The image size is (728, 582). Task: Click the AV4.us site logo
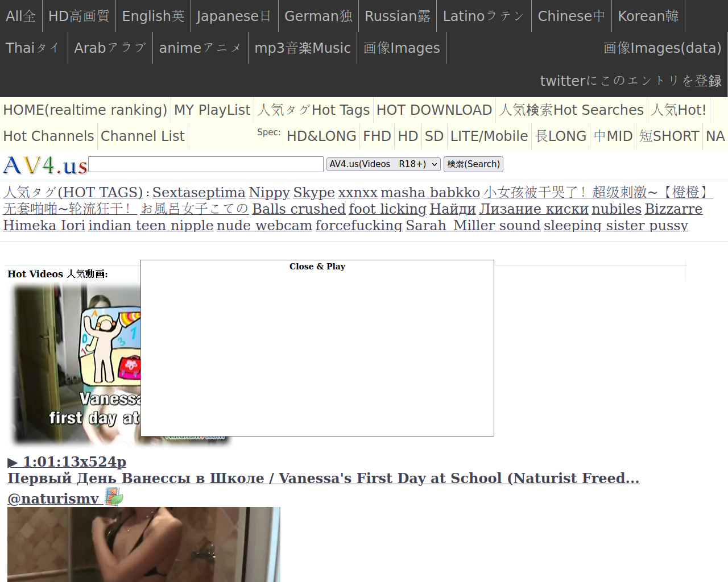[x=45, y=165]
